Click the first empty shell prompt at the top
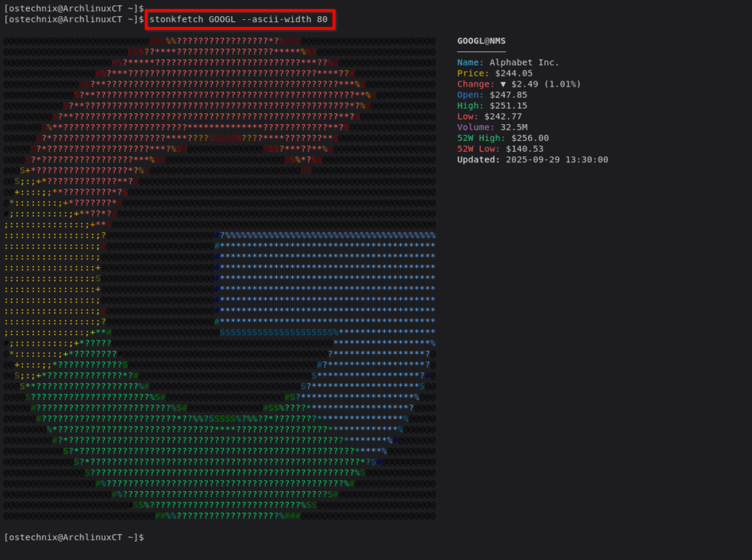 (74, 9)
